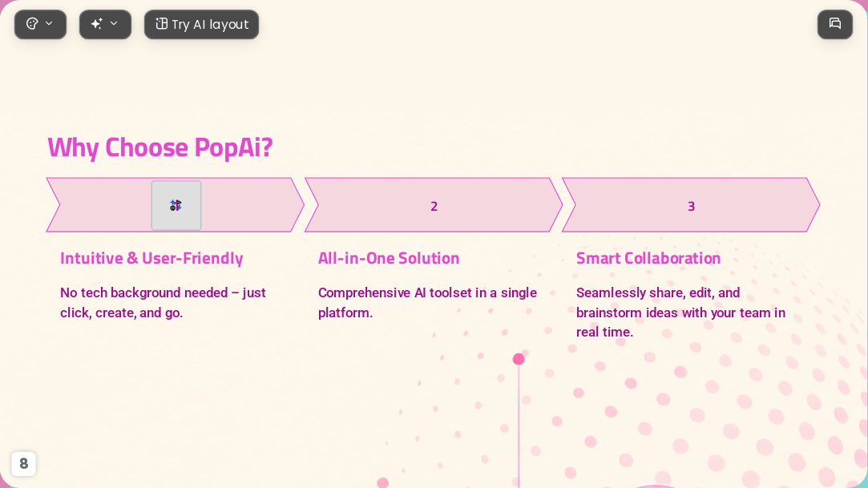Select the arrow step numbered 3
The height and width of the screenshot is (488, 868).
tap(691, 204)
